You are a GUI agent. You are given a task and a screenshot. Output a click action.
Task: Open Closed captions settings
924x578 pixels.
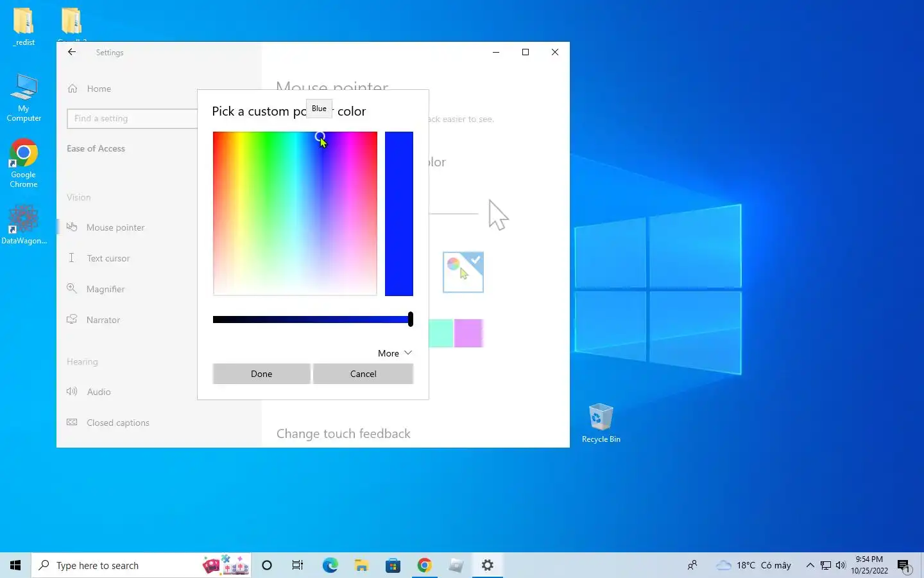coord(118,423)
